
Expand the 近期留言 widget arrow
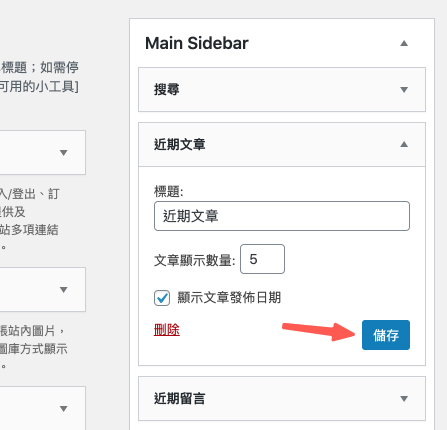404,399
